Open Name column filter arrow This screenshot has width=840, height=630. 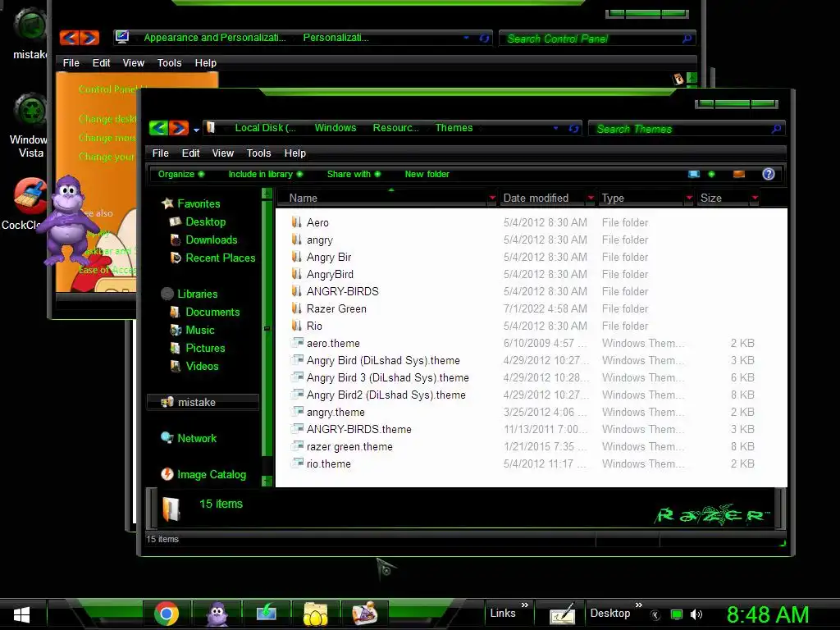click(492, 199)
